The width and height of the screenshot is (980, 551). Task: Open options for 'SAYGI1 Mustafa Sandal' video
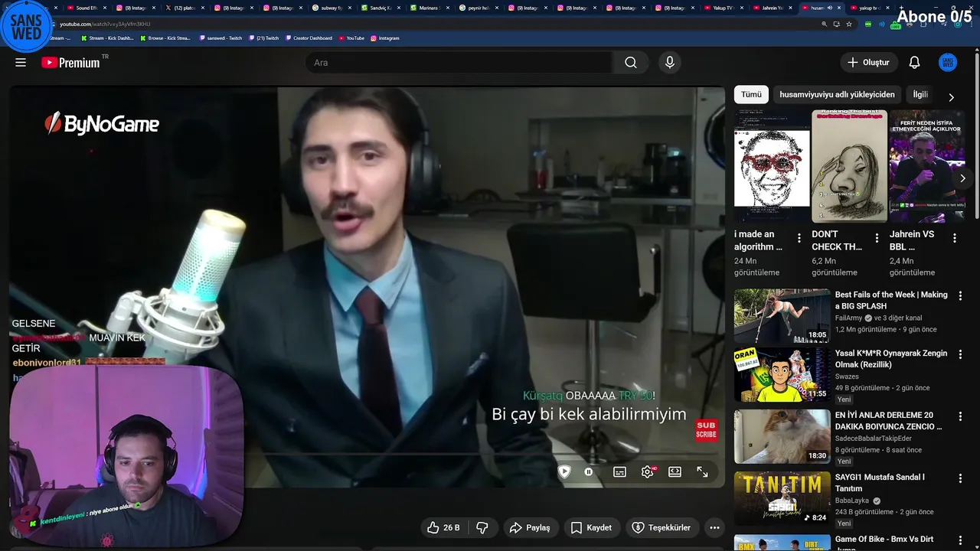tap(960, 478)
